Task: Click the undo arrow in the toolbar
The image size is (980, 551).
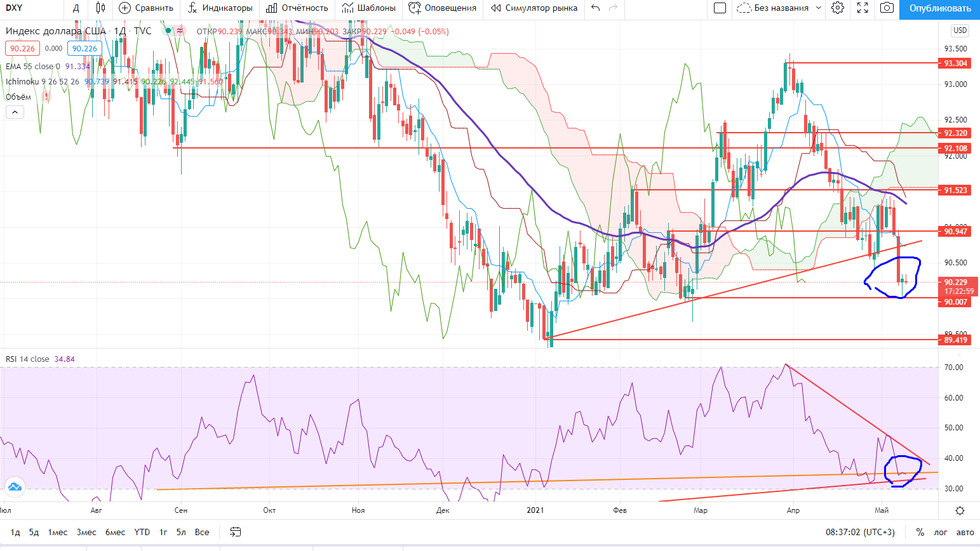Action: coord(595,8)
